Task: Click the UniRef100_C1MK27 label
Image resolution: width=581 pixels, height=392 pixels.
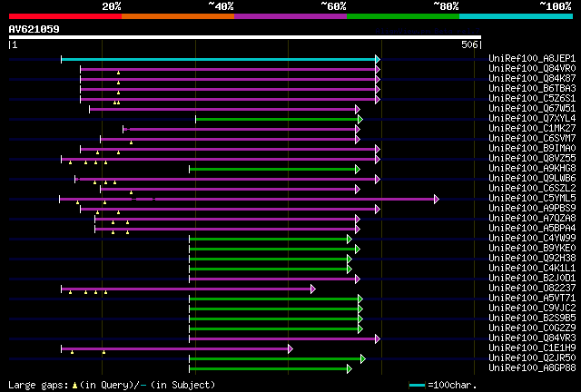Action: [532, 129]
